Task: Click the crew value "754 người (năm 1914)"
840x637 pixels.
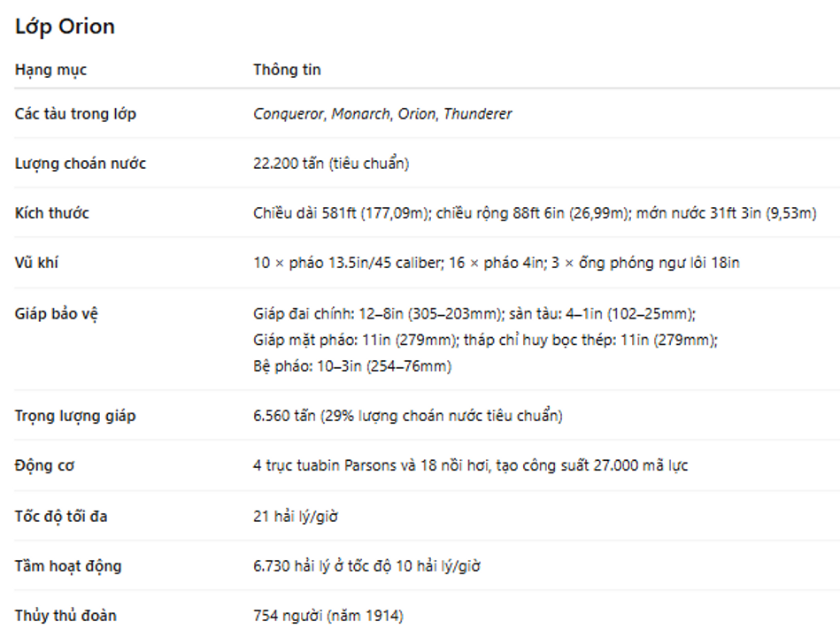Action: tap(328, 616)
